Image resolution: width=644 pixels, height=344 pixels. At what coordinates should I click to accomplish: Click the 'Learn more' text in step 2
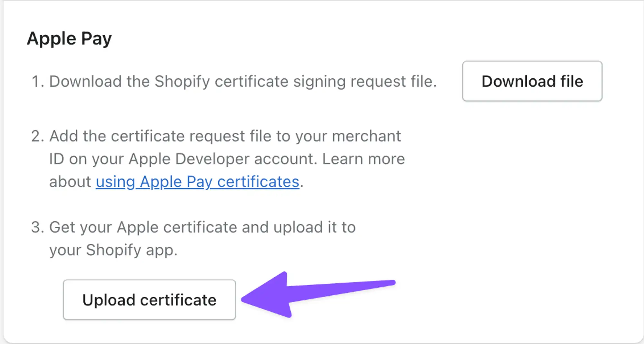(x=364, y=159)
